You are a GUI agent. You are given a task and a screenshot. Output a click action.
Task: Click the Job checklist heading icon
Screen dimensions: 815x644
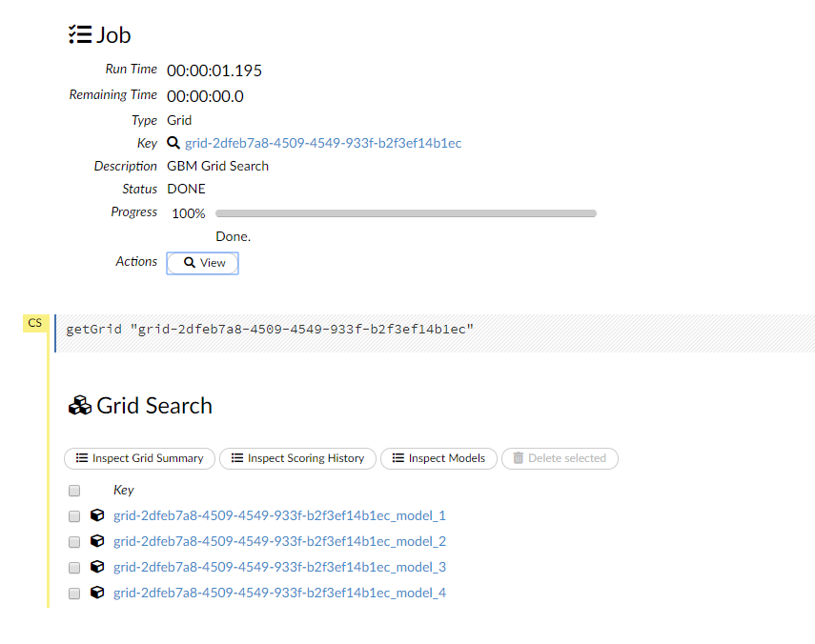pos(80,35)
